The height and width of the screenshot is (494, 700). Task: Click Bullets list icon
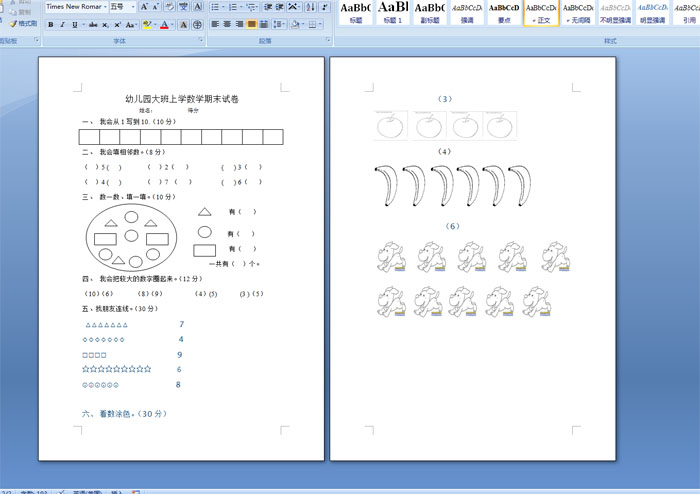(217, 7)
